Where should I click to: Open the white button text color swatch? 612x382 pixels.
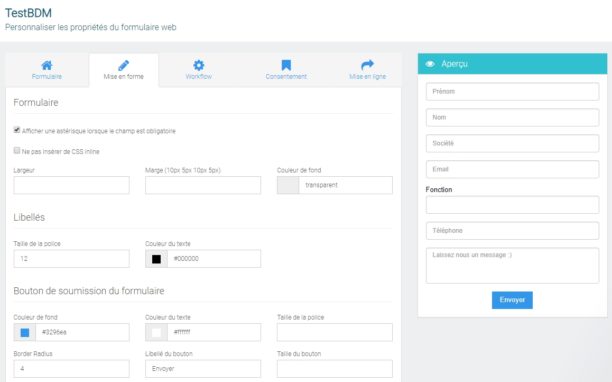pyautogui.click(x=157, y=332)
